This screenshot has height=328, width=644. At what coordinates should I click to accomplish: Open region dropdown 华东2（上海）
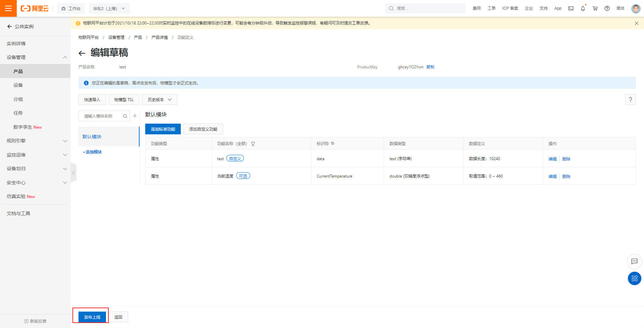pyautogui.click(x=109, y=8)
